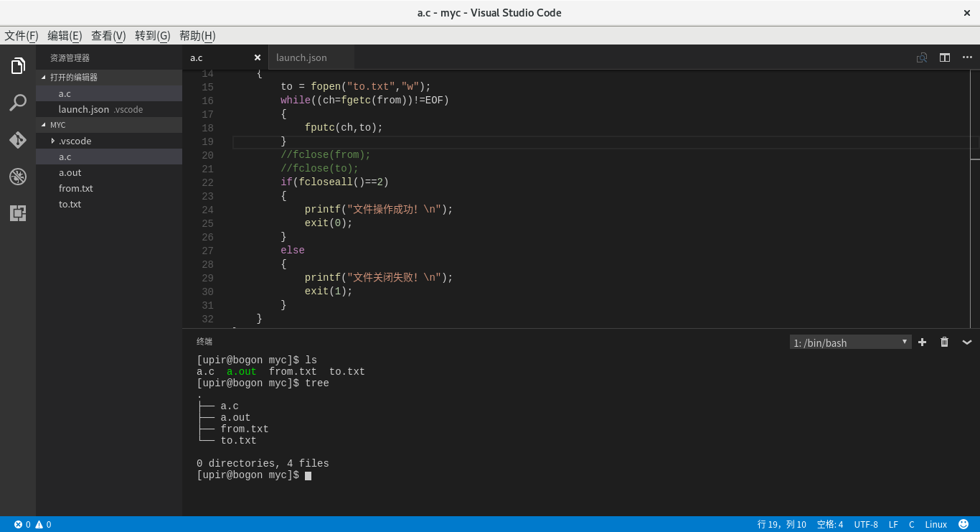Select a.c under open editors
The width and height of the screenshot is (980, 532).
pos(109,93)
